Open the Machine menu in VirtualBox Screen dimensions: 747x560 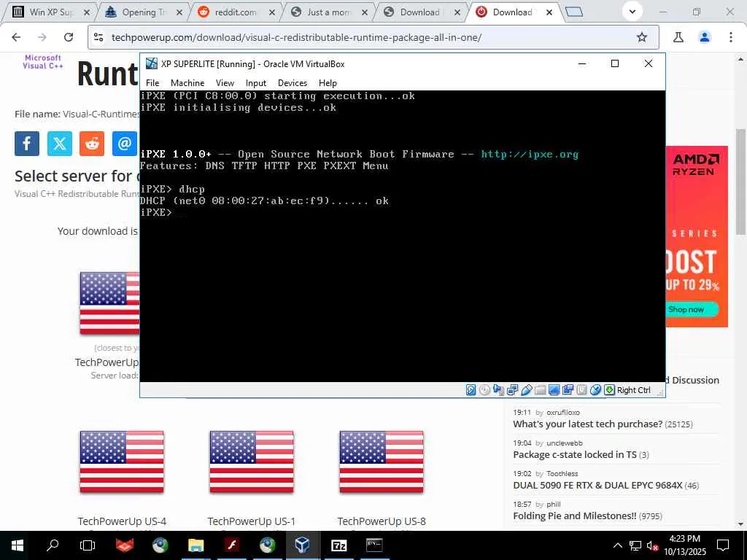pyautogui.click(x=187, y=83)
